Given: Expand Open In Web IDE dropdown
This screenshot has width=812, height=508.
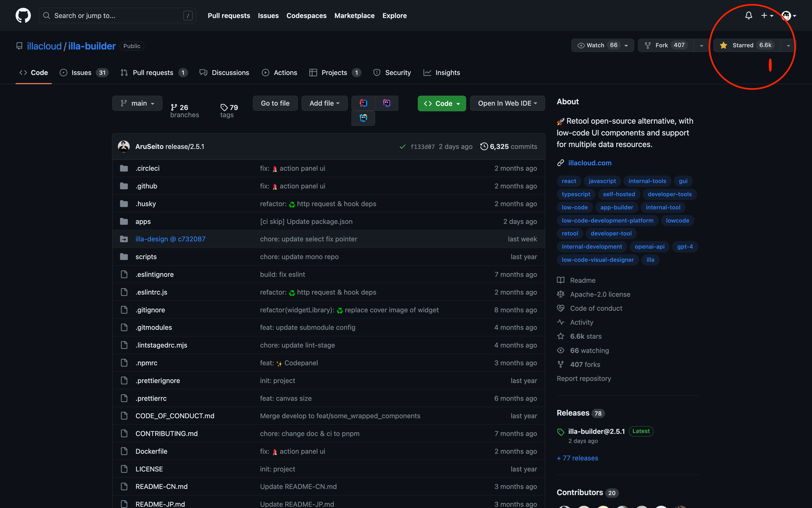Looking at the screenshot, I should 507,103.
